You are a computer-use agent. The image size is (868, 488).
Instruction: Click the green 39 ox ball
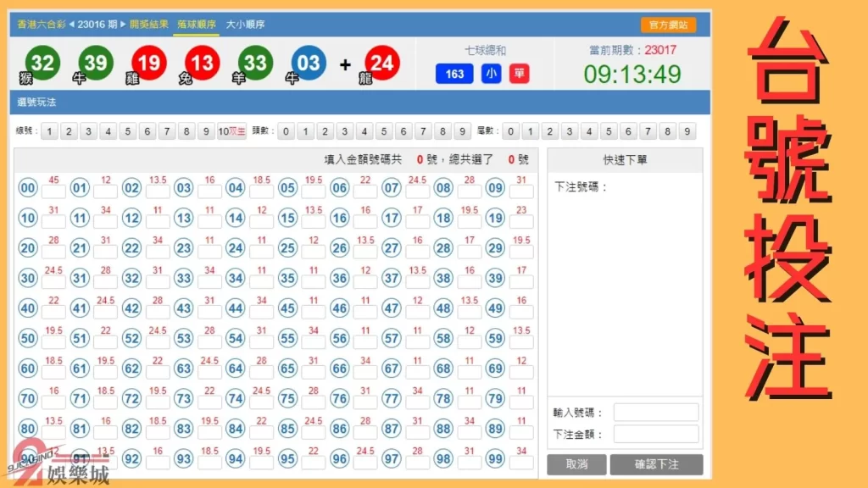(x=96, y=63)
